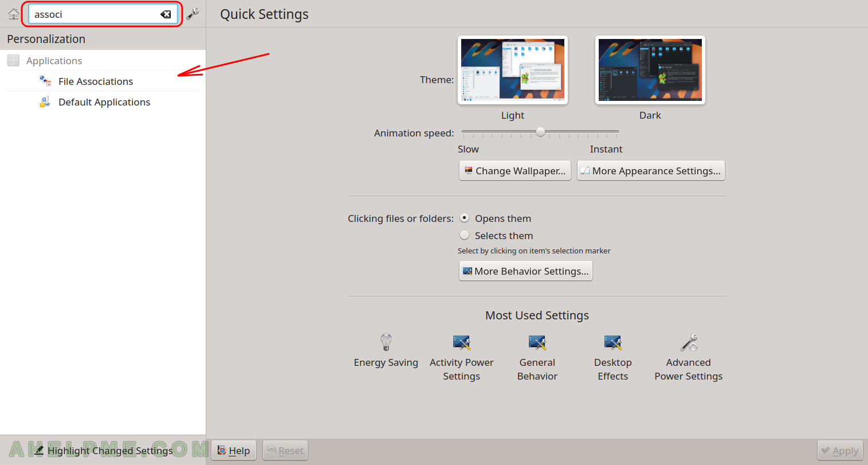Select the Applications category header

click(x=103, y=61)
